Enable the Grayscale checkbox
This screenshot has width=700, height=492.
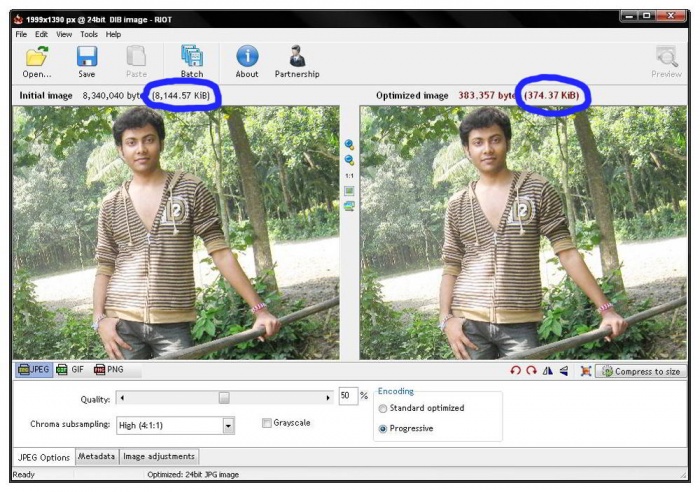click(267, 423)
